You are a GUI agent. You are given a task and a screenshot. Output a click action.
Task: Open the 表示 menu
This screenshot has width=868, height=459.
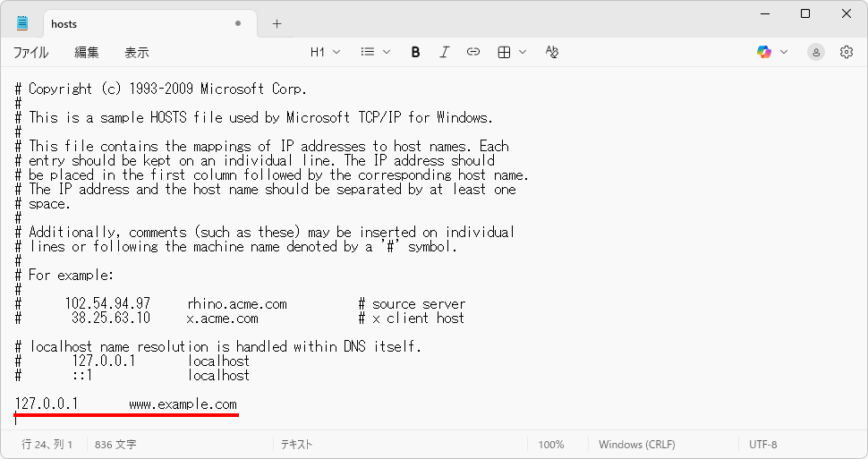(137, 52)
